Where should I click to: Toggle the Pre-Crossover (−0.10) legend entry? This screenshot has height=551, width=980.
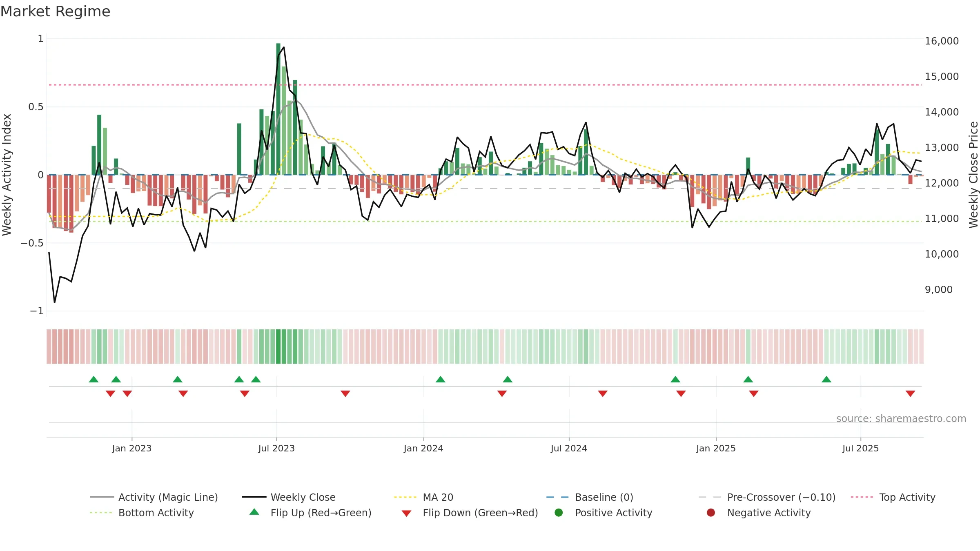pos(767,497)
